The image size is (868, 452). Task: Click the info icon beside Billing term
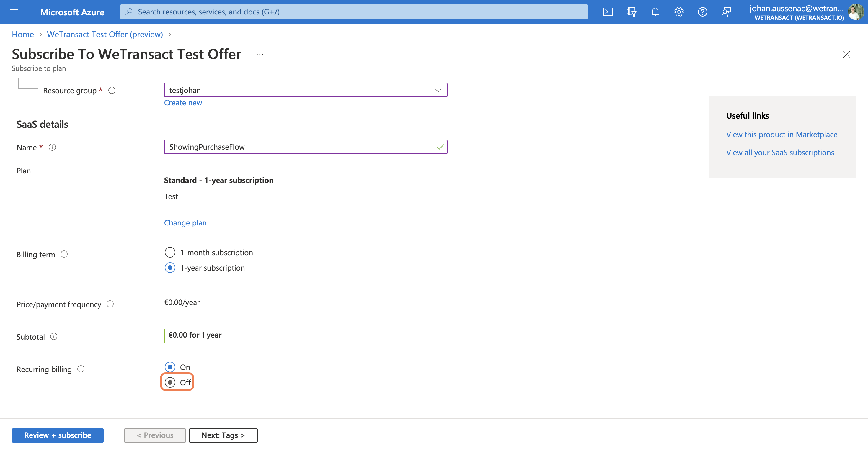[x=64, y=254]
